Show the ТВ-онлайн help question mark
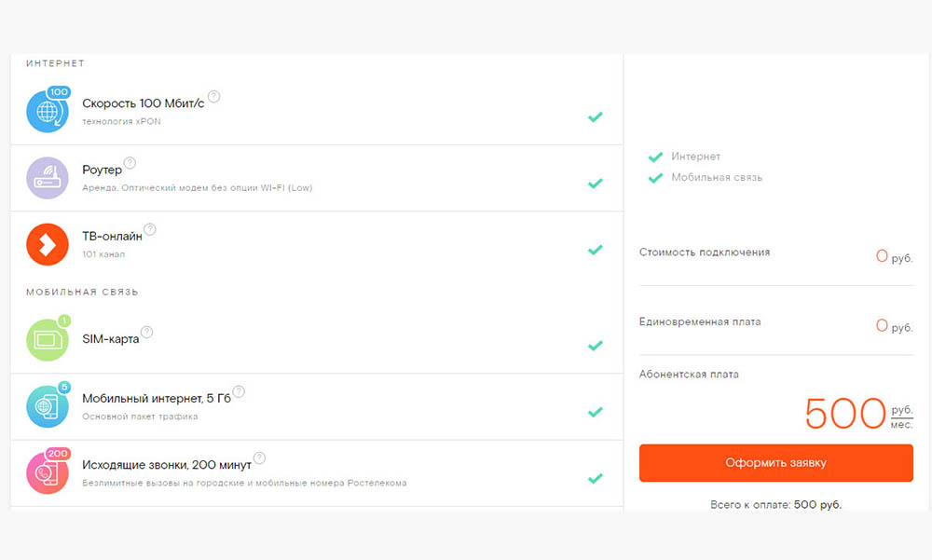Image resolution: width=932 pixels, height=560 pixels. 150,229
